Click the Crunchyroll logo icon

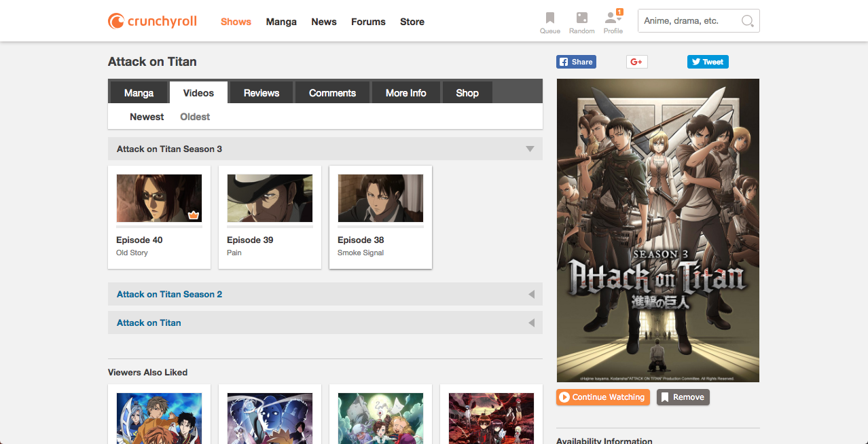[116, 21]
